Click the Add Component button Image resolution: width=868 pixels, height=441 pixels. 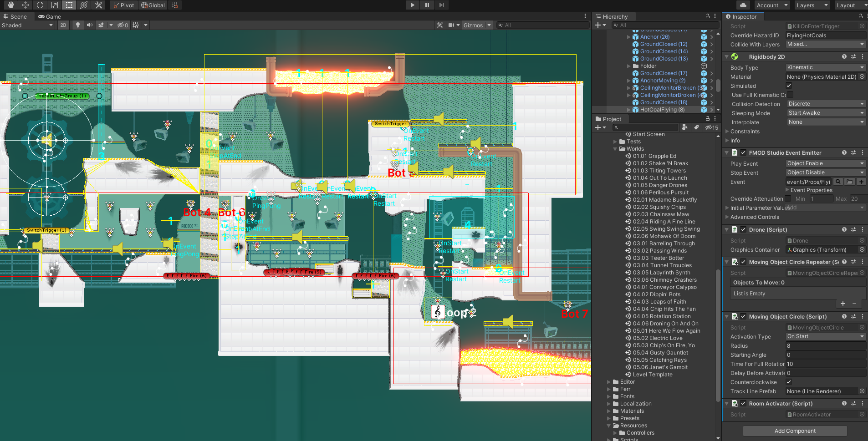tap(795, 431)
